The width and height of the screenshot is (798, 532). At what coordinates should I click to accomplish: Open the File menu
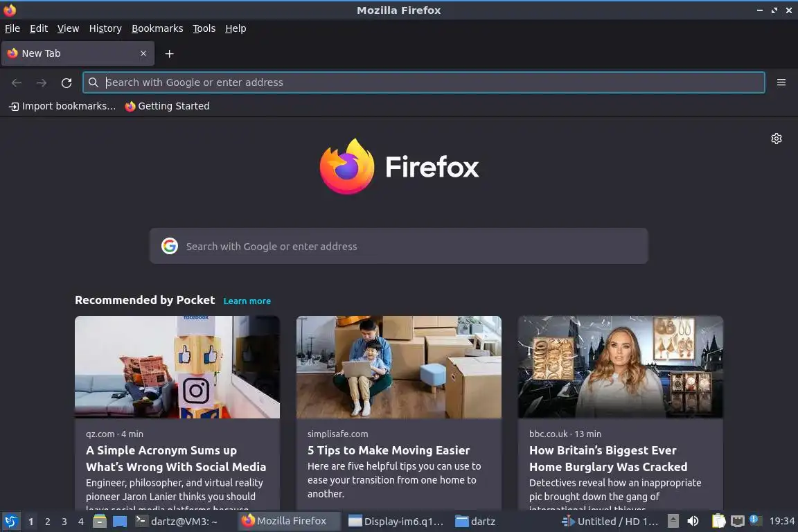pos(12,28)
